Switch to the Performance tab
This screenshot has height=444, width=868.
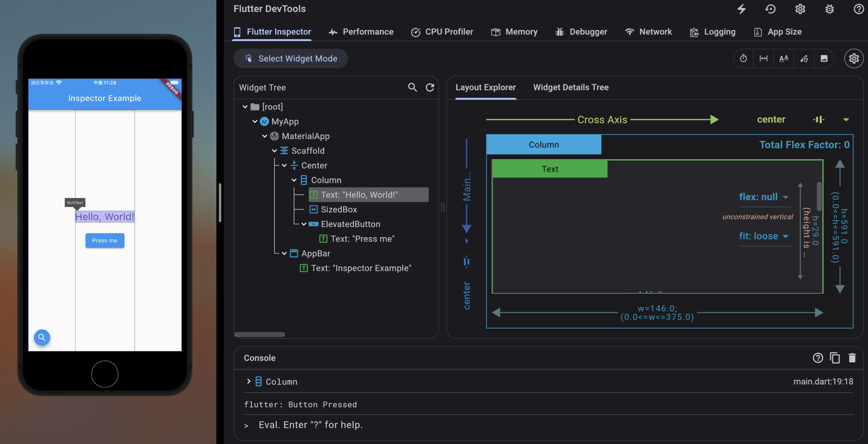click(361, 32)
